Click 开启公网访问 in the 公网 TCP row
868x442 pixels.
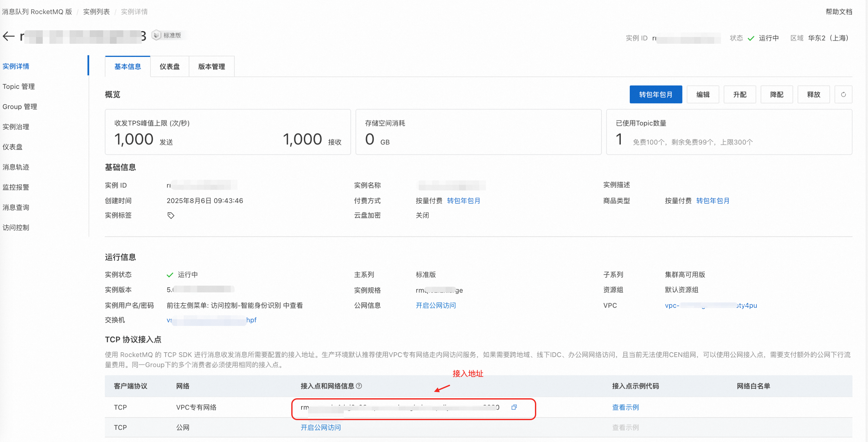point(321,428)
